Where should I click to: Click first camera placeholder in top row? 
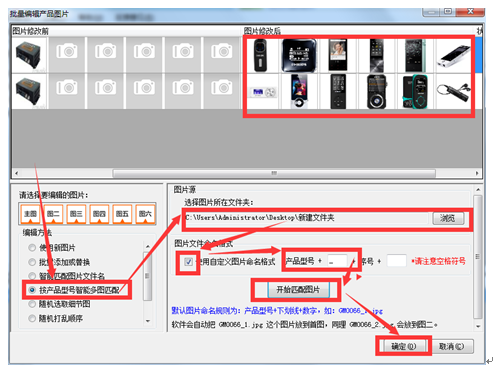click(x=67, y=55)
